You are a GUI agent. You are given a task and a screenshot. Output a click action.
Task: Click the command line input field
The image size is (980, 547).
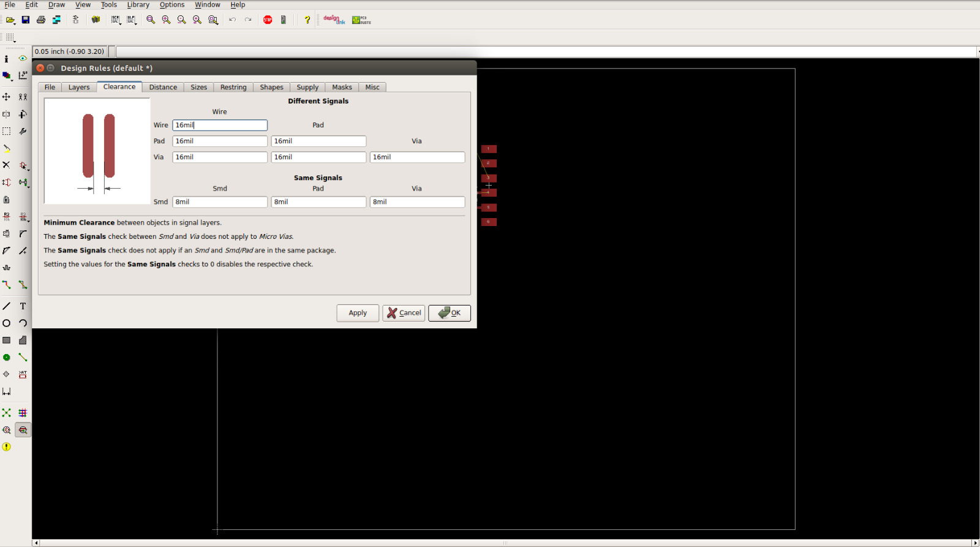(x=545, y=51)
